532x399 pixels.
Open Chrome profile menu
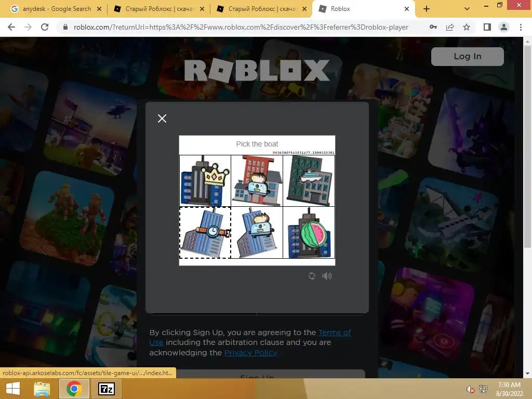504,27
